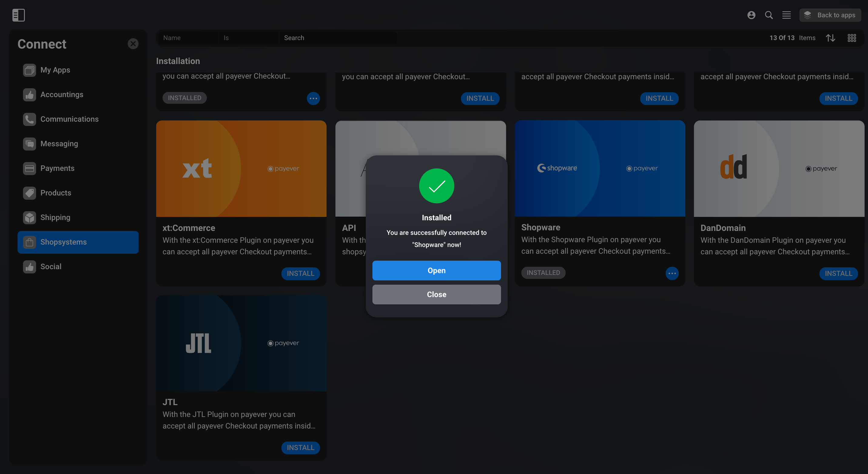Click the Communications phone icon
868x474 pixels.
point(30,119)
